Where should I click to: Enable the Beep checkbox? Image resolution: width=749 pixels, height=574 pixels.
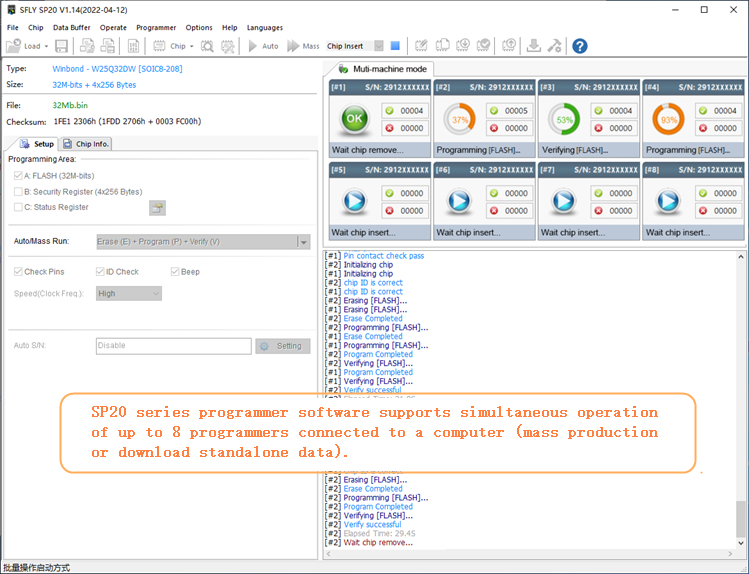(175, 272)
